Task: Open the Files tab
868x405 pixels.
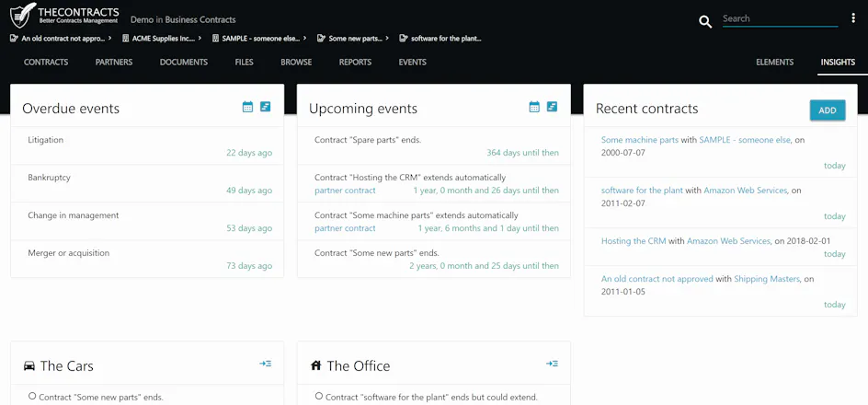Action: [x=245, y=62]
